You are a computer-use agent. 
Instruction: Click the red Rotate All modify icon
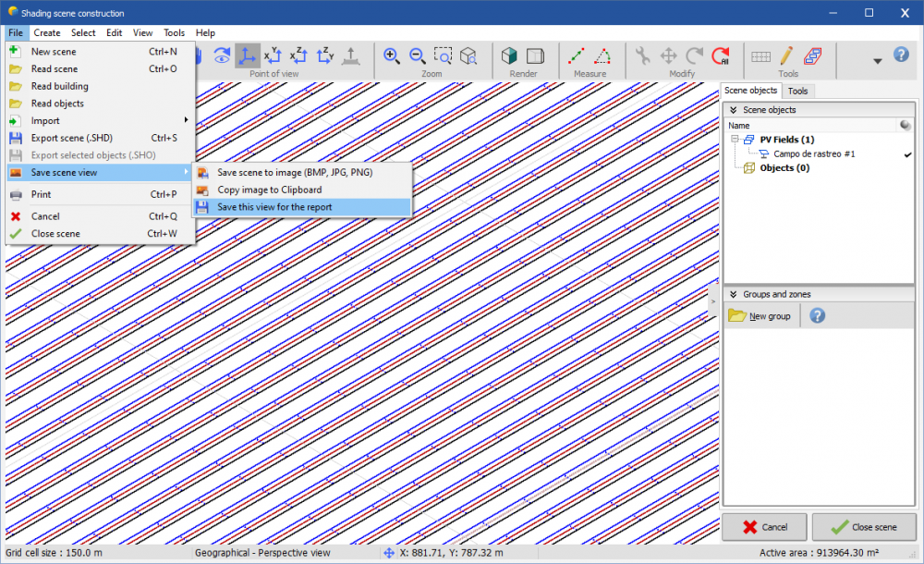720,55
